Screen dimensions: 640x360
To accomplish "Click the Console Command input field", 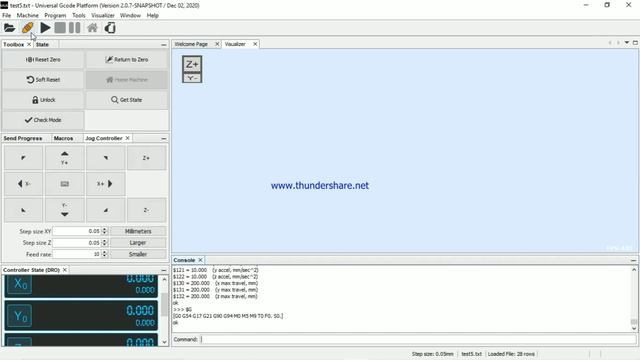I will tap(417, 339).
